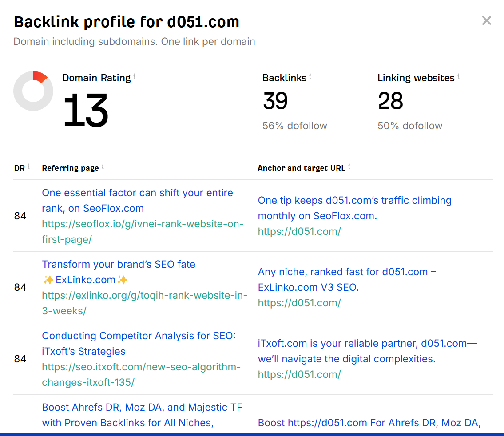Screen dimensions: 504x436
Task: Select the Domain Rating value 13
Action: (86, 110)
